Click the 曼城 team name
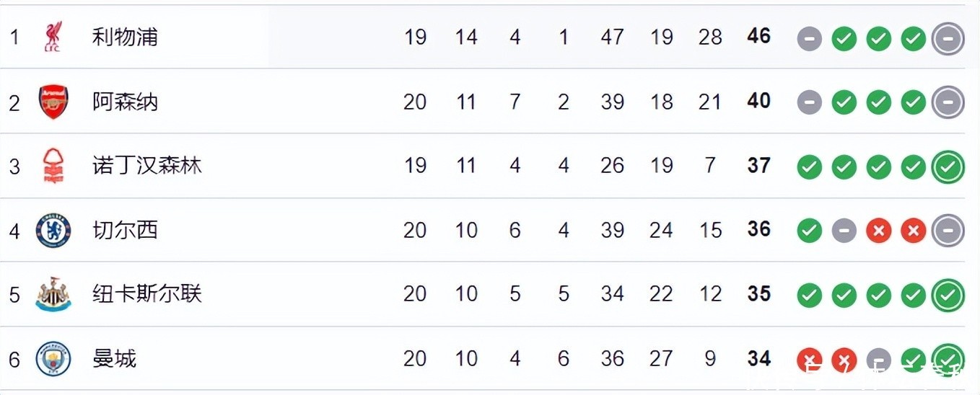 pos(114,359)
